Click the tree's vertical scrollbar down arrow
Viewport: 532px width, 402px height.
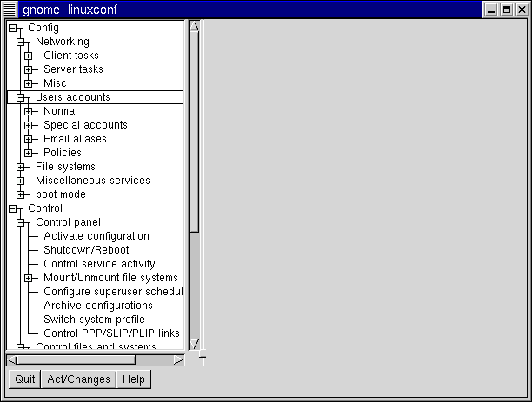coord(195,344)
